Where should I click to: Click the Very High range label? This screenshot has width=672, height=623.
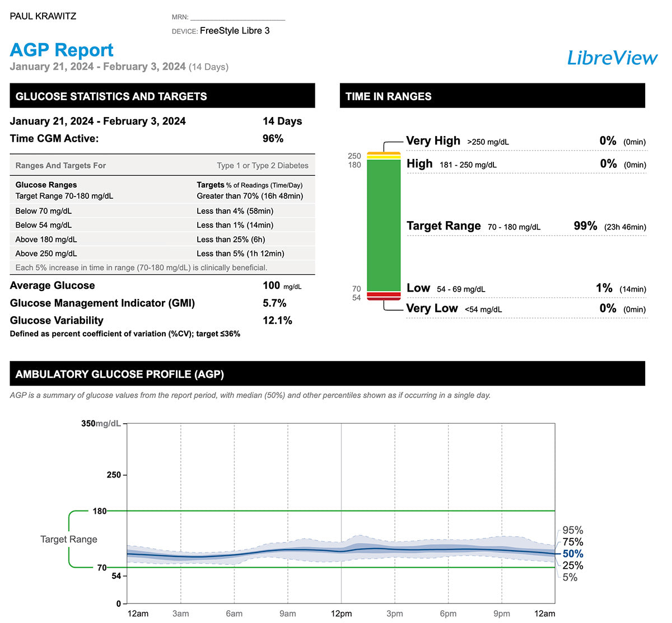[x=433, y=141]
